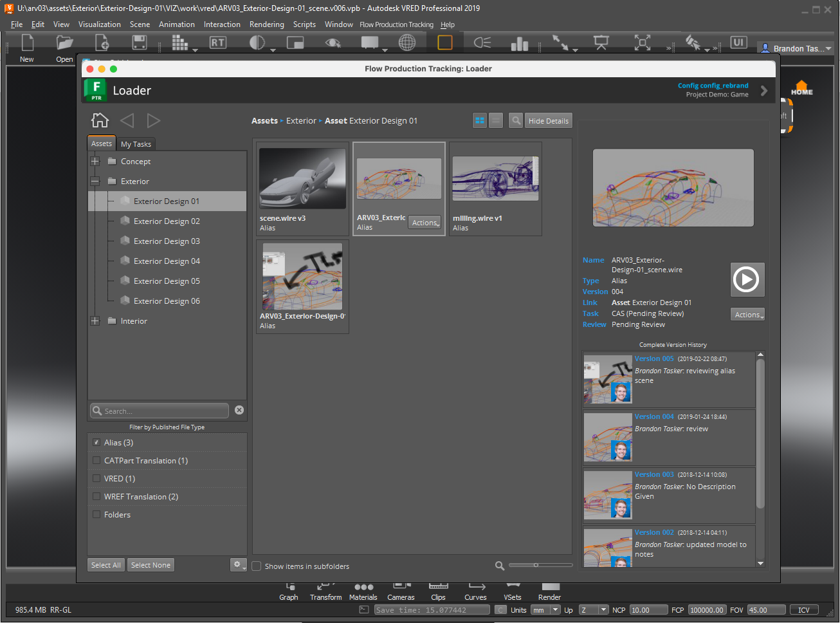The height and width of the screenshot is (623, 840).
Task: Open the Graph quick access icon
Action: [289, 591]
